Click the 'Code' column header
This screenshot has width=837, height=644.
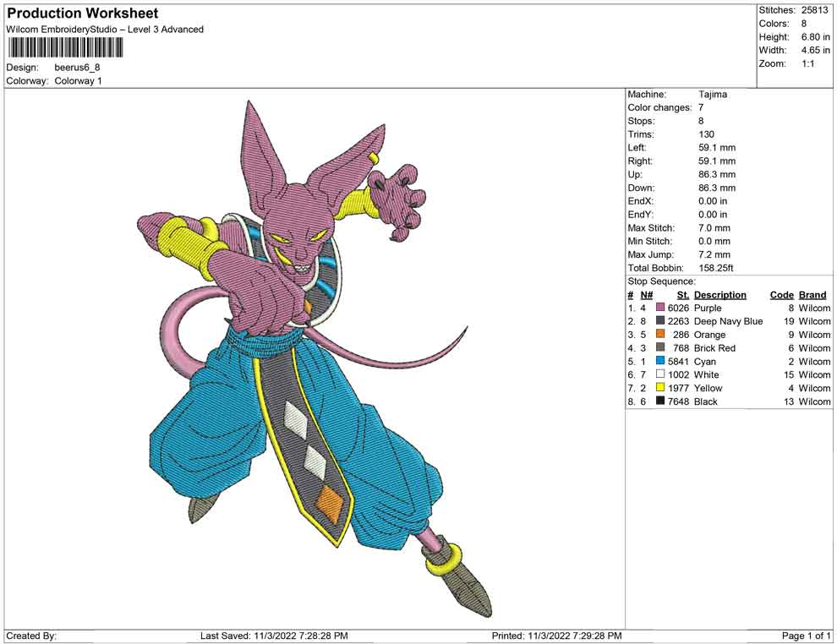click(x=782, y=295)
